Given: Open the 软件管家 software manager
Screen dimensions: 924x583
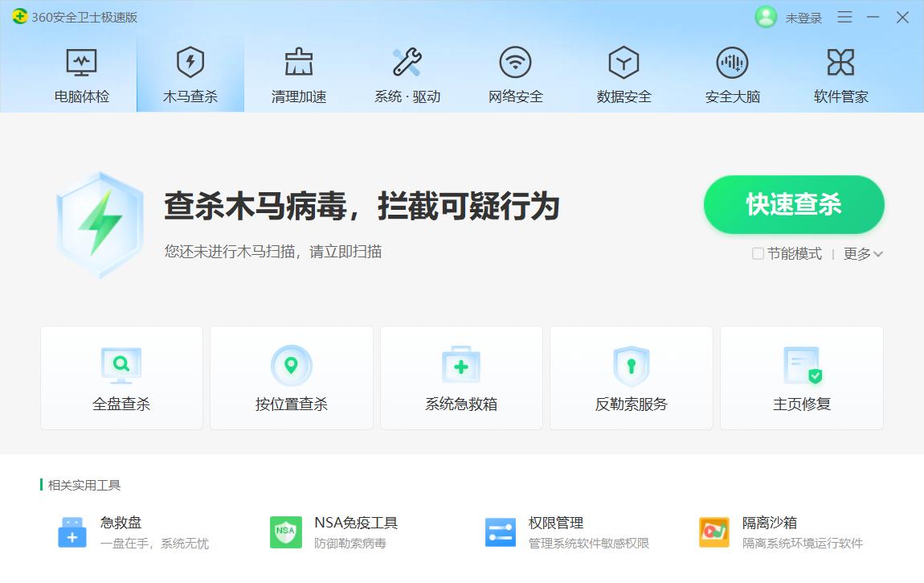Looking at the screenshot, I should coord(840,74).
